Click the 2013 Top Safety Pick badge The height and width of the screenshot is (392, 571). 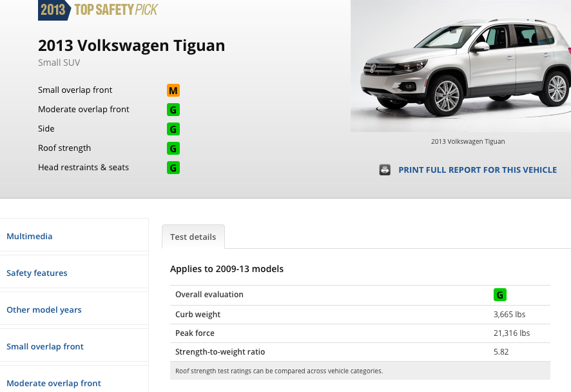click(x=99, y=10)
